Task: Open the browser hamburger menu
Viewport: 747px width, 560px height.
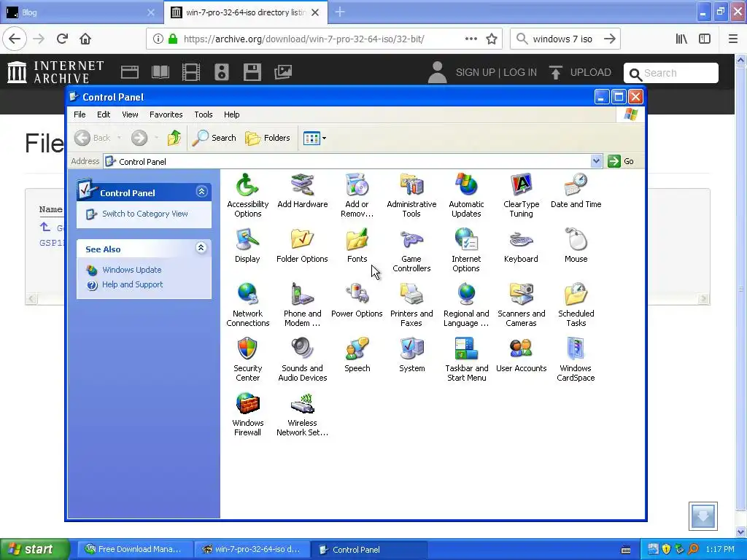Action: coord(733,39)
